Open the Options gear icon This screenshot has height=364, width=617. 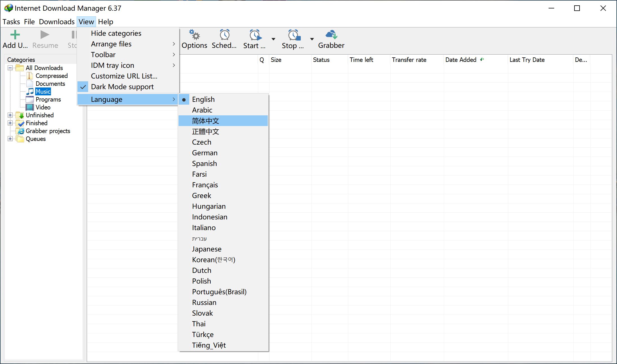(x=194, y=35)
